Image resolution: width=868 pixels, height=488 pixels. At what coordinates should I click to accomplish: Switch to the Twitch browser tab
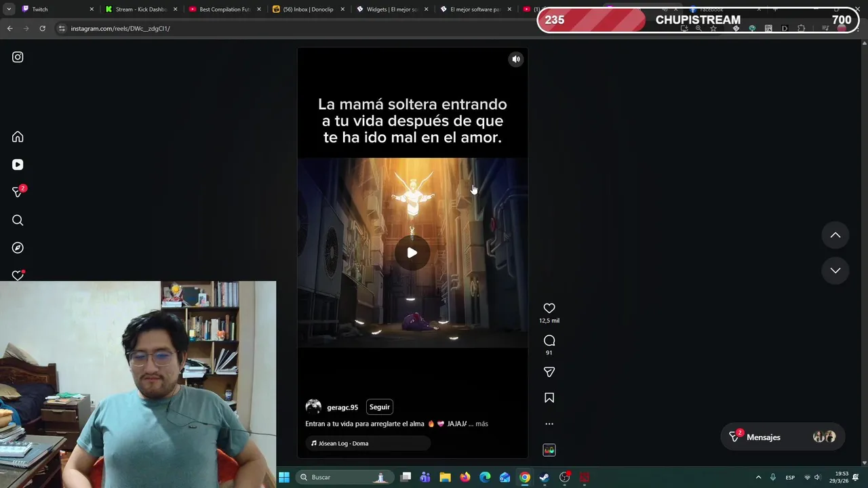[x=58, y=9]
